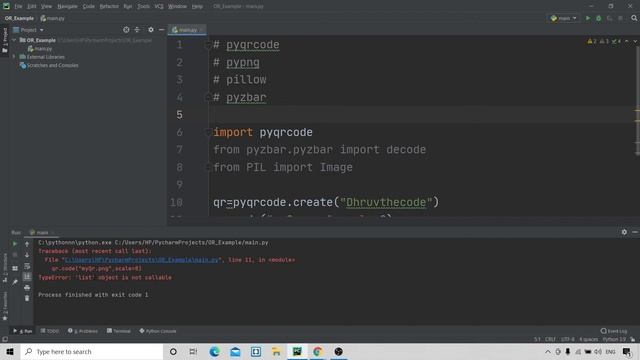Viewport: 640px width, 360px height.
Task: Click the up-the-stack-trace arrow in the Run panel
Action: click(x=27, y=244)
